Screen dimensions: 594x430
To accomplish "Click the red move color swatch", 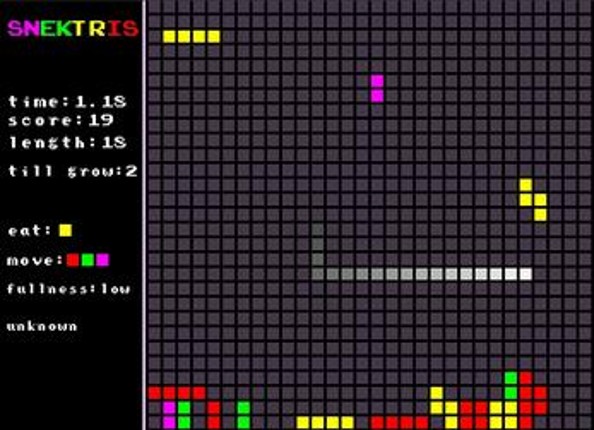I will [x=73, y=260].
